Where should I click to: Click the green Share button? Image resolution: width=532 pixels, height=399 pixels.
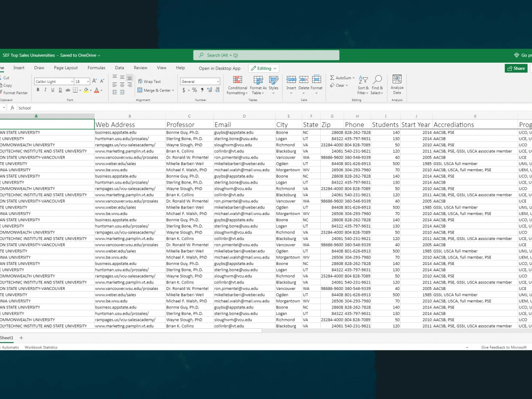point(516,68)
